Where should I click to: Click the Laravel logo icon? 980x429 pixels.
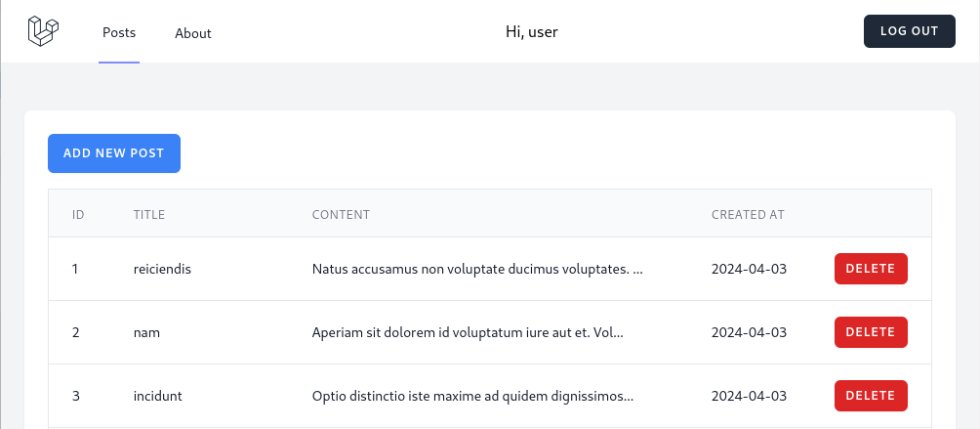[x=43, y=31]
